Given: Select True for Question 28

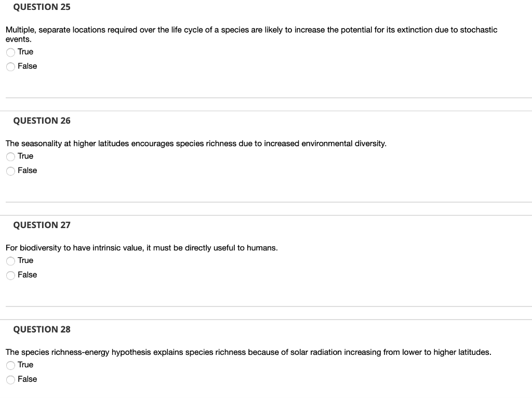Looking at the screenshot, I should point(10,365).
